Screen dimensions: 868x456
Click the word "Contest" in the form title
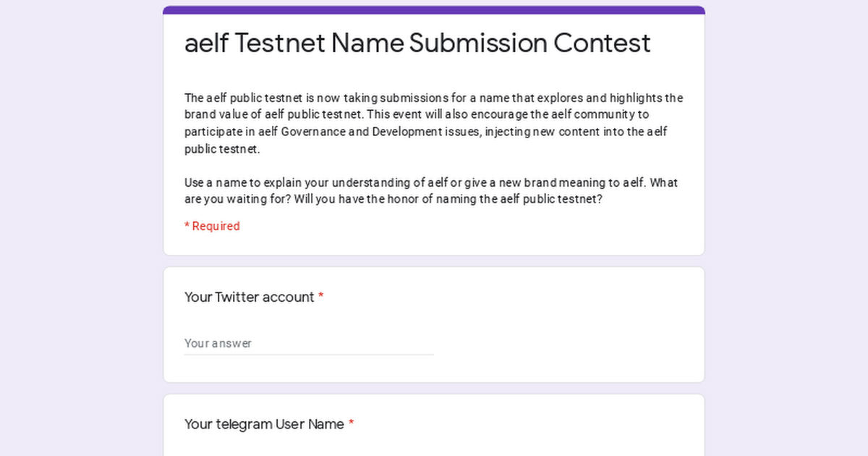point(602,43)
